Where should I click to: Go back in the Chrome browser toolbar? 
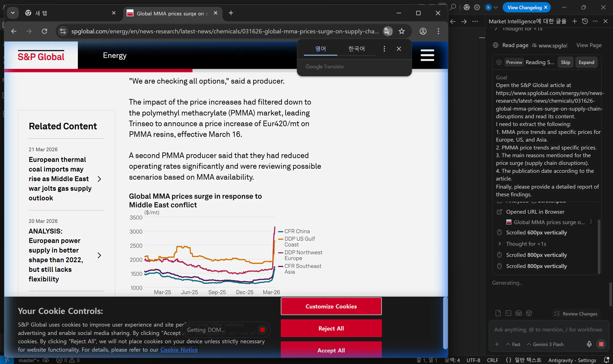(14, 31)
